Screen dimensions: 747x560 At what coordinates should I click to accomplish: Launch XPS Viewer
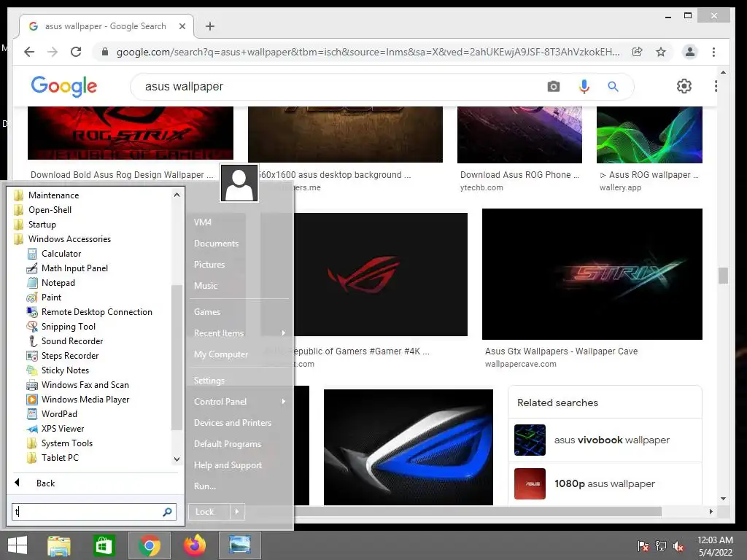[x=63, y=429]
